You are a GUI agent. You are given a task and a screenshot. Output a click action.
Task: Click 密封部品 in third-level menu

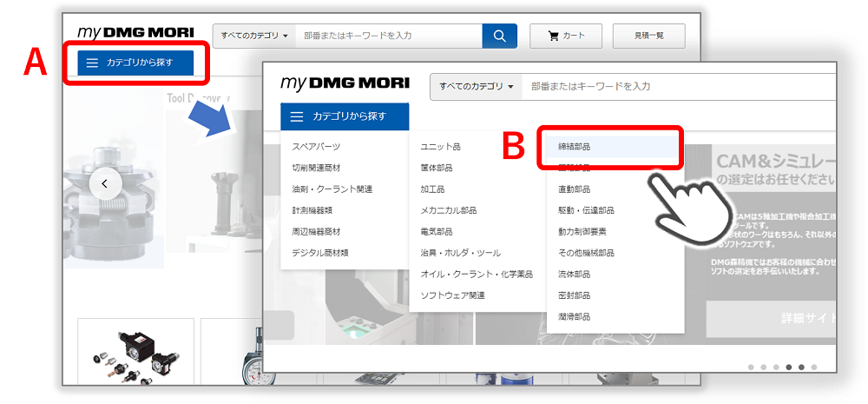[x=574, y=295]
